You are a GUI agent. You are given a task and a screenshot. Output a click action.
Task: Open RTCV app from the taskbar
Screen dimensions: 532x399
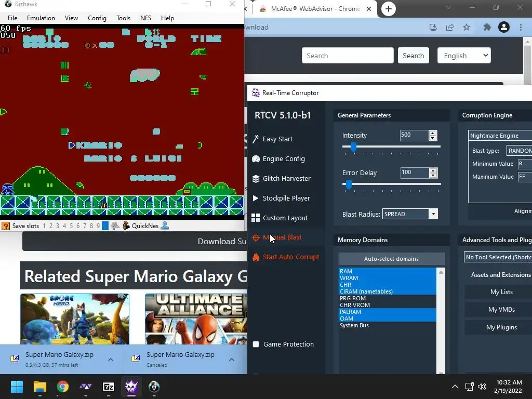[x=131, y=387]
